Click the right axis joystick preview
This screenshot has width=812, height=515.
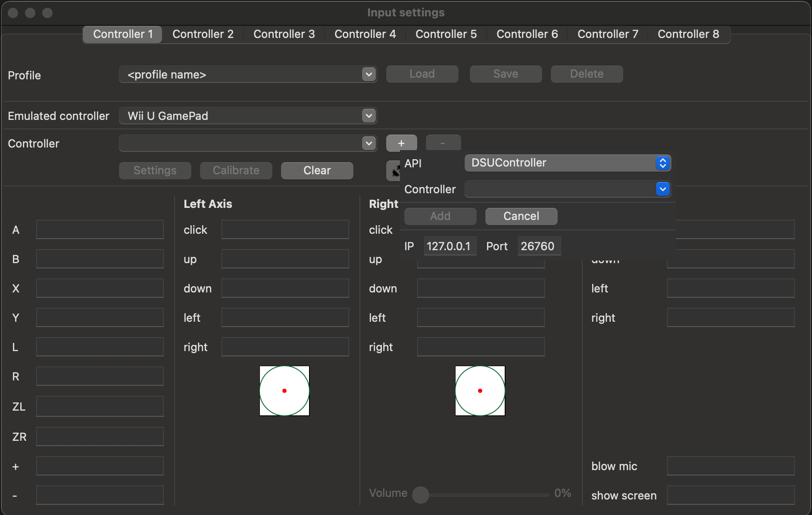pos(480,391)
